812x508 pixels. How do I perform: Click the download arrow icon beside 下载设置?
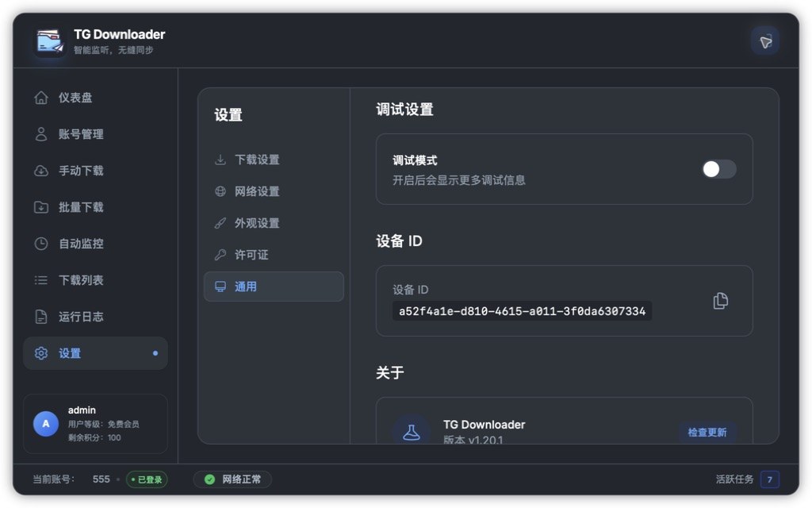[x=220, y=160]
